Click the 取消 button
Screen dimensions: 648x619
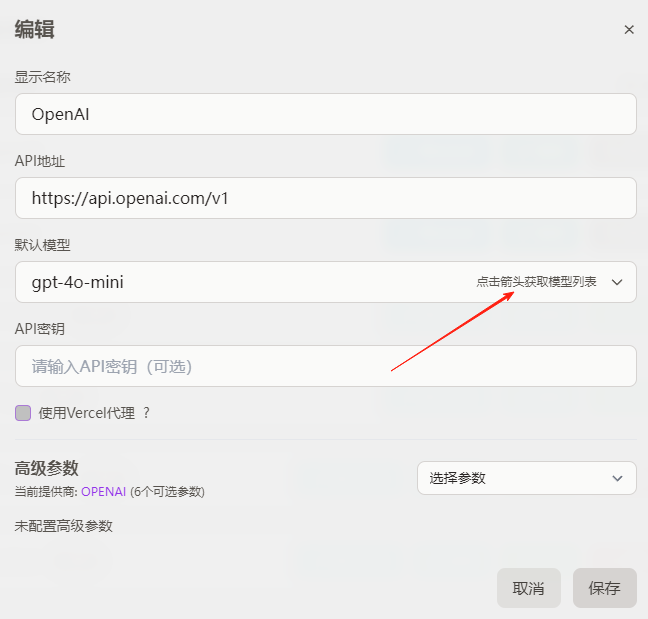coord(529,588)
